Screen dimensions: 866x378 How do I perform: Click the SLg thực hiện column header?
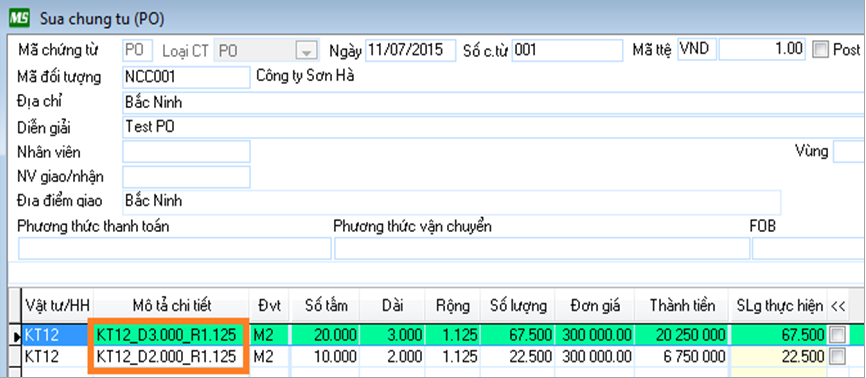pos(779,306)
